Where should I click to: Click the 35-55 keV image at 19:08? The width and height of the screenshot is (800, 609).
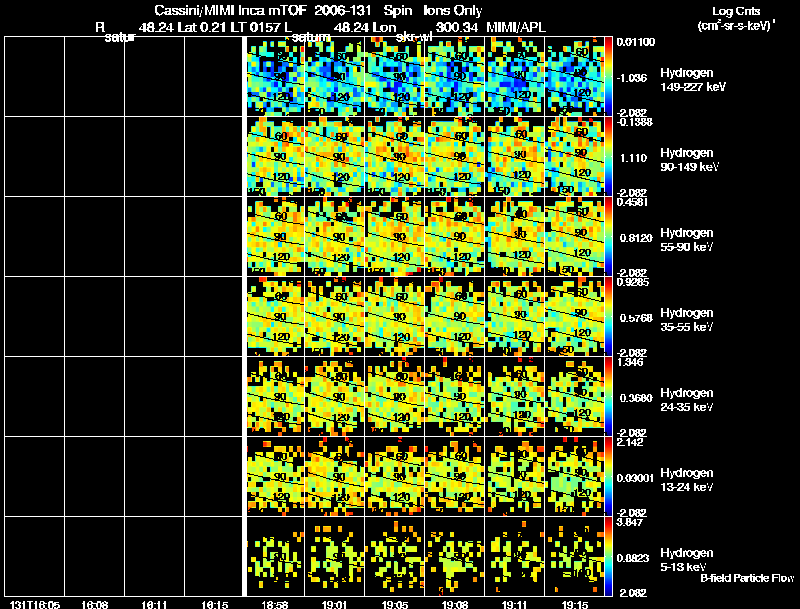click(454, 316)
